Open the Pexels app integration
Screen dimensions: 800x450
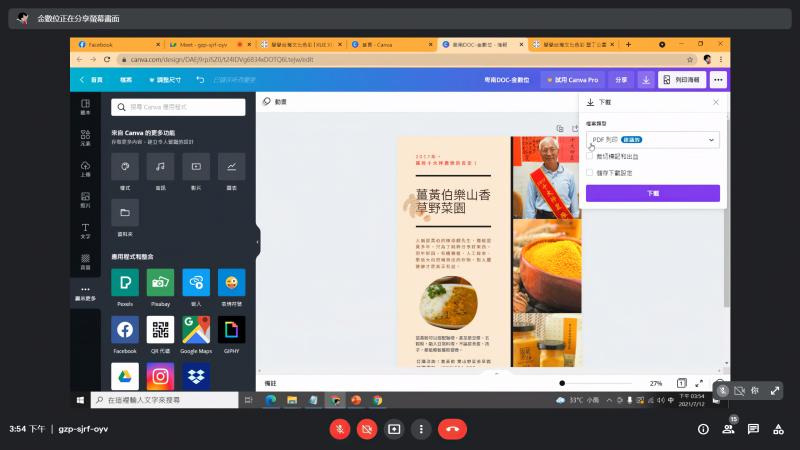click(125, 283)
